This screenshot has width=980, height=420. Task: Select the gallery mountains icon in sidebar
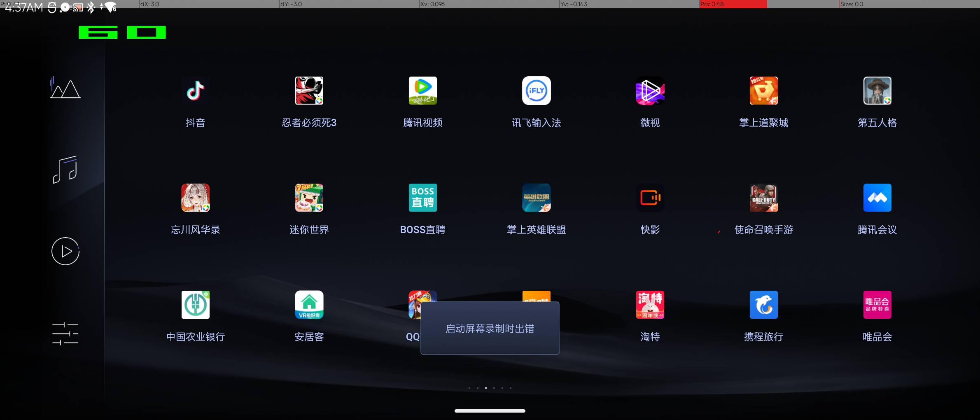[65, 87]
